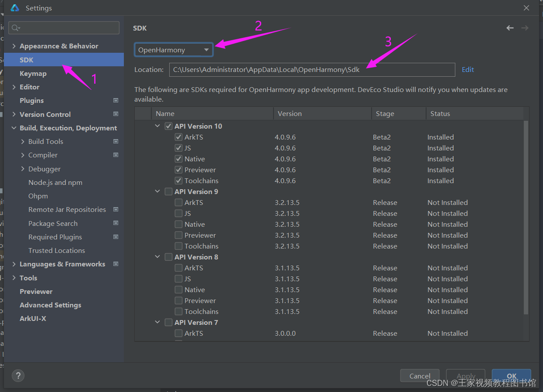
Task: Expand Build Tools subsection
Action: pos(23,141)
